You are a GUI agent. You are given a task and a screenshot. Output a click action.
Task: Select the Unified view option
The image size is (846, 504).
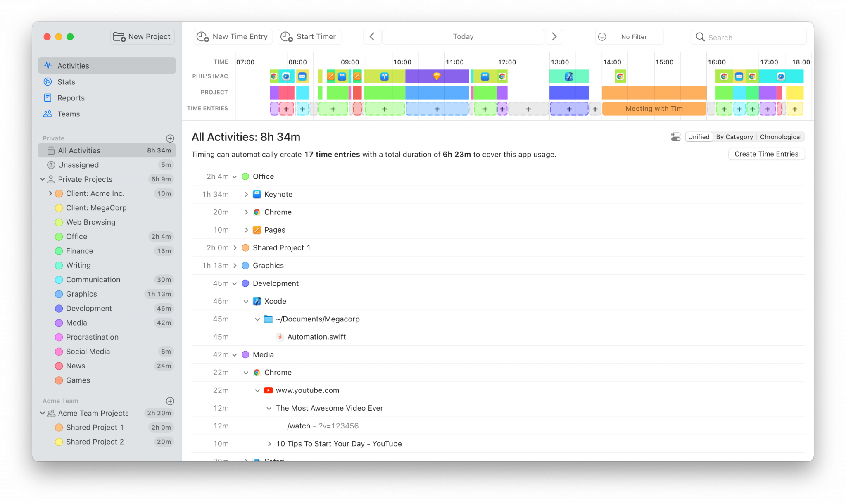[x=699, y=137]
